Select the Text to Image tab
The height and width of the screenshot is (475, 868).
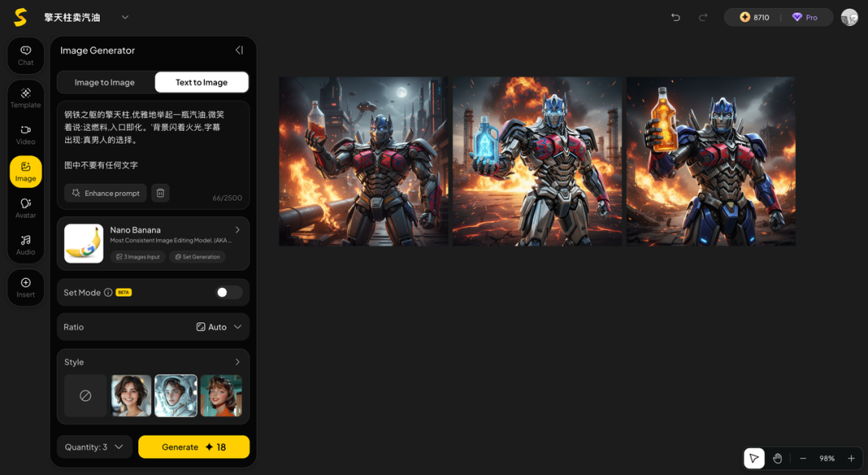click(x=201, y=82)
